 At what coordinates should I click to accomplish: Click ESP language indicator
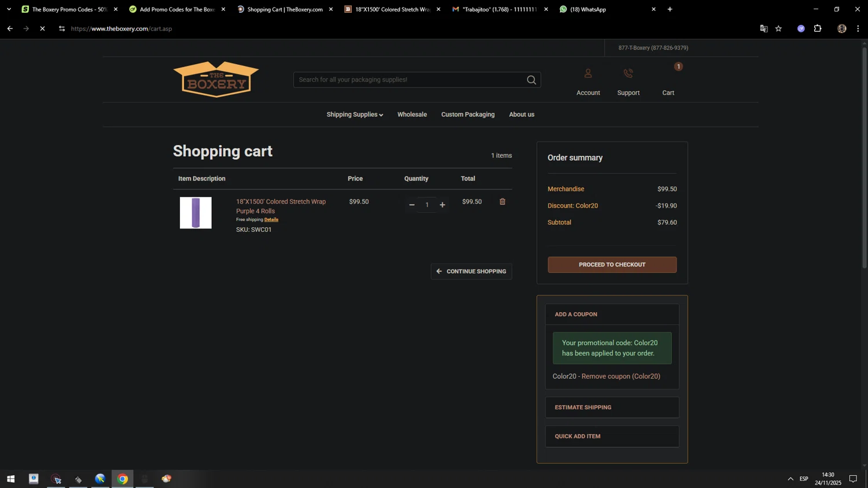(804, 479)
